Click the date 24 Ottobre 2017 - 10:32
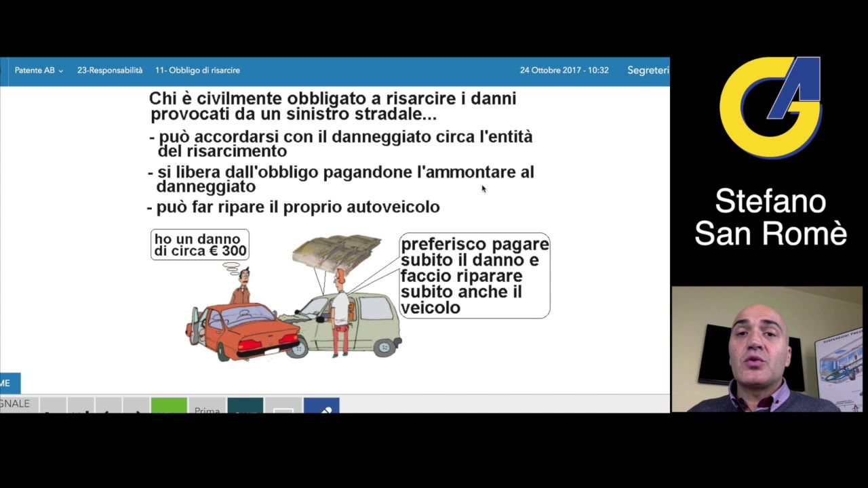Image resolution: width=868 pixels, height=488 pixels. click(564, 70)
